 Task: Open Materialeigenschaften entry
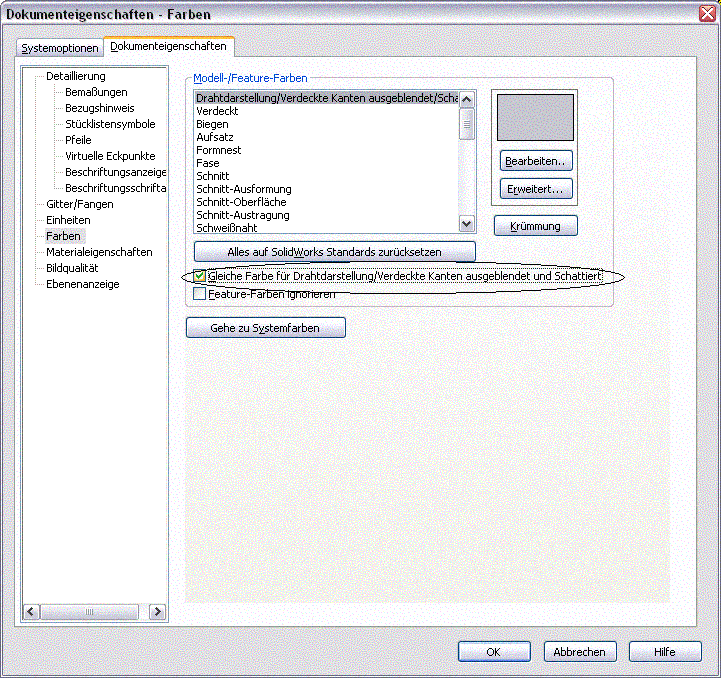click(x=99, y=253)
